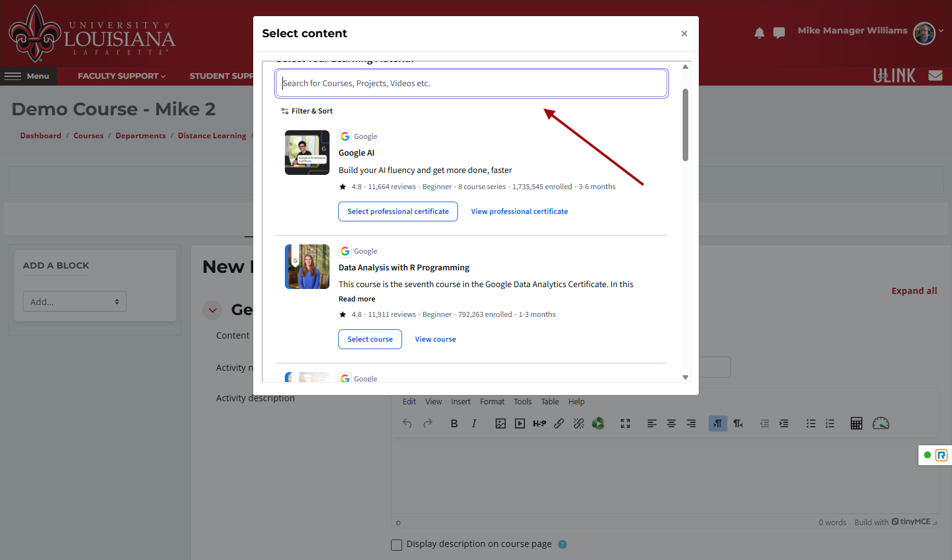
Task: Click the notifications bell icon
Action: pos(759,32)
